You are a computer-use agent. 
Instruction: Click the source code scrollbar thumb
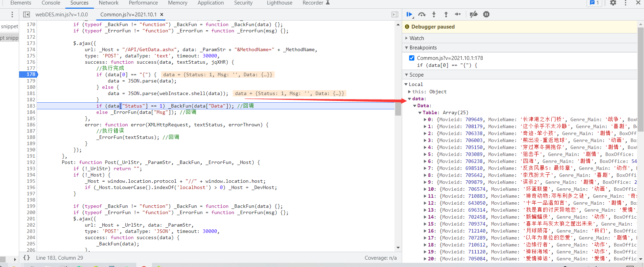tap(398, 109)
